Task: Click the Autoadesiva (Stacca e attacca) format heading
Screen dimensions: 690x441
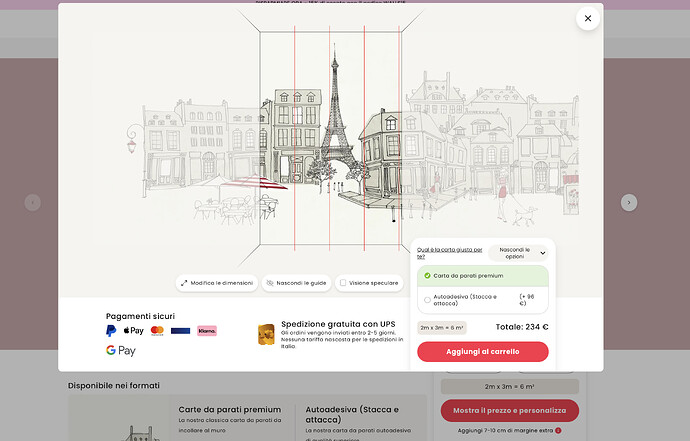Action: click(352, 415)
